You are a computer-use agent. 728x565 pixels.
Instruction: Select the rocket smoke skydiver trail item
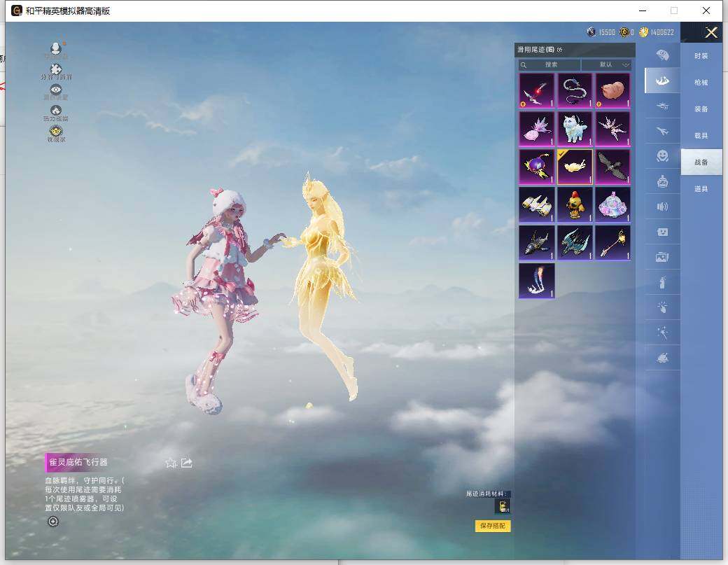click(x=536, y=281)
